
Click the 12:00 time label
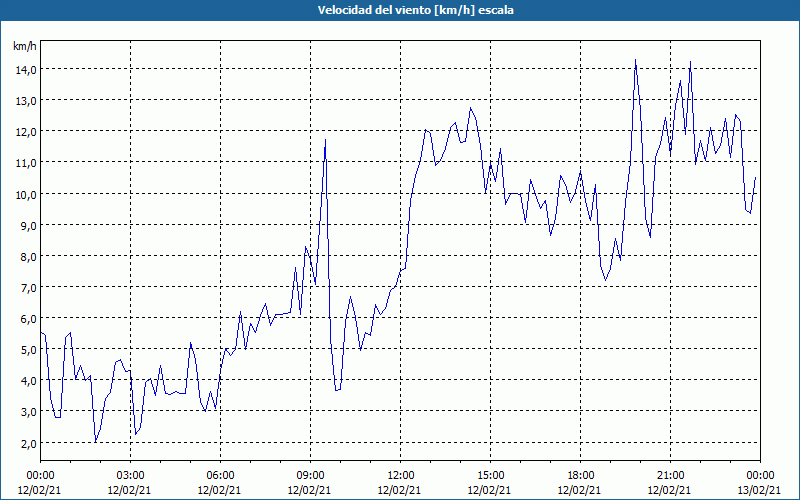click(x=400, y=476)
